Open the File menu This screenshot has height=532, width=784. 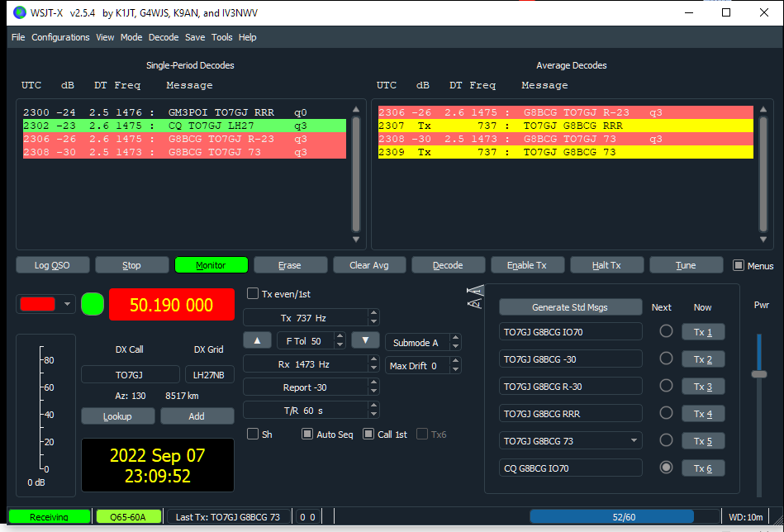tap(18, 37)
